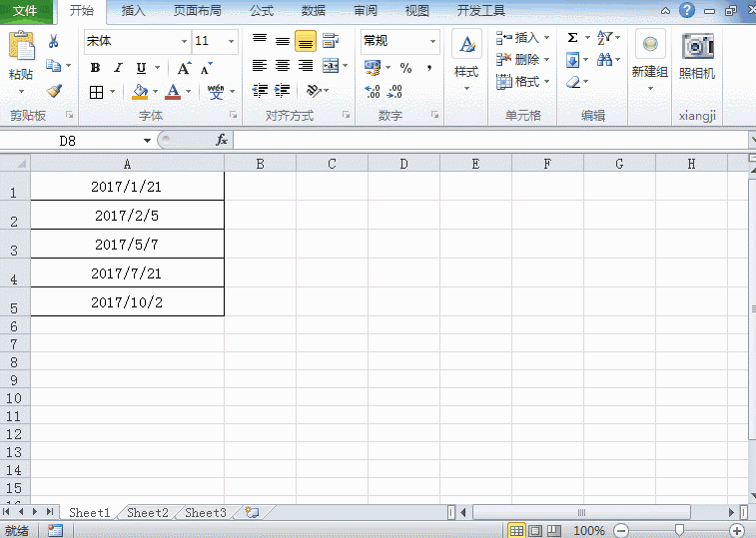Expand the Name Box D8 dropdown
The width and height of the screenshot is (756, 538).
147,141
